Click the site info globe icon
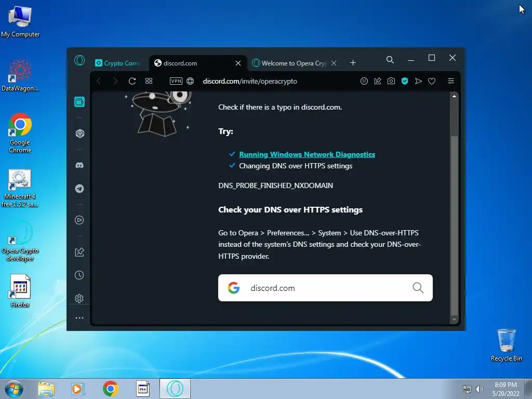 click(x=190, y=81)
